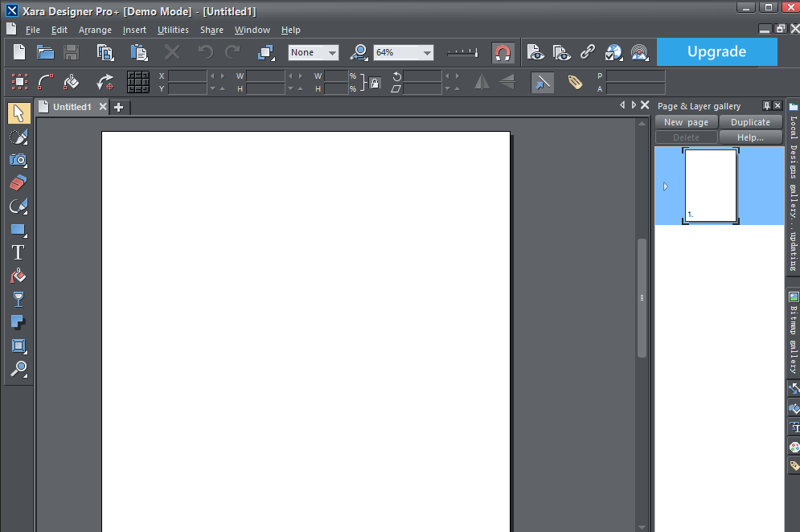
Task: Select the Zoom tool magnifier
Action: click(x=18, y=369)
